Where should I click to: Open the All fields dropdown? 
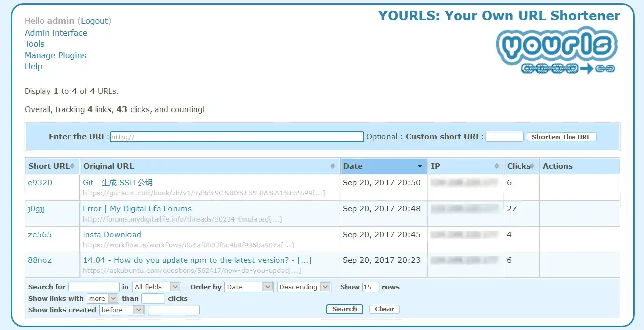(157, 287)
